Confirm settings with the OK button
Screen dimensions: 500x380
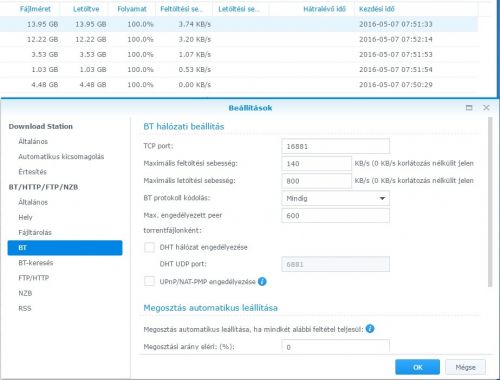417,367
